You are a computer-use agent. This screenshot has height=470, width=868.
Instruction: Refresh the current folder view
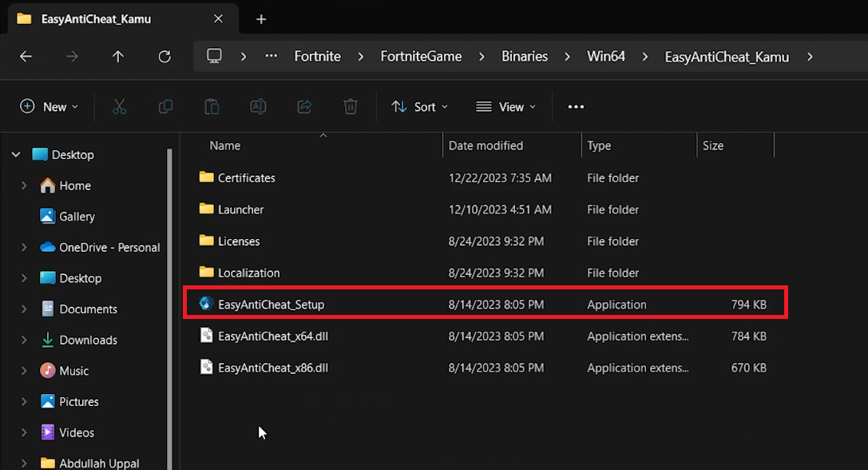(164, 57)
